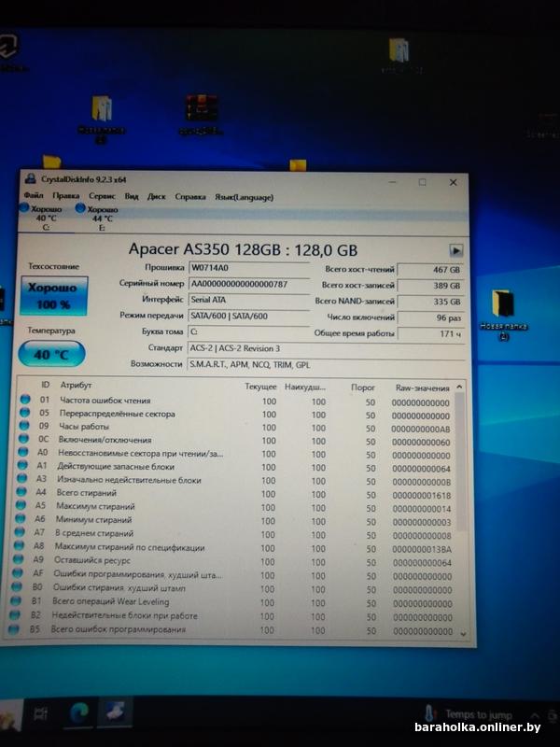This screenshot has width=560, height=747.
Task: Click status icon of attribute B2 row
Action: pyautogui.click(x=15, y=614)
